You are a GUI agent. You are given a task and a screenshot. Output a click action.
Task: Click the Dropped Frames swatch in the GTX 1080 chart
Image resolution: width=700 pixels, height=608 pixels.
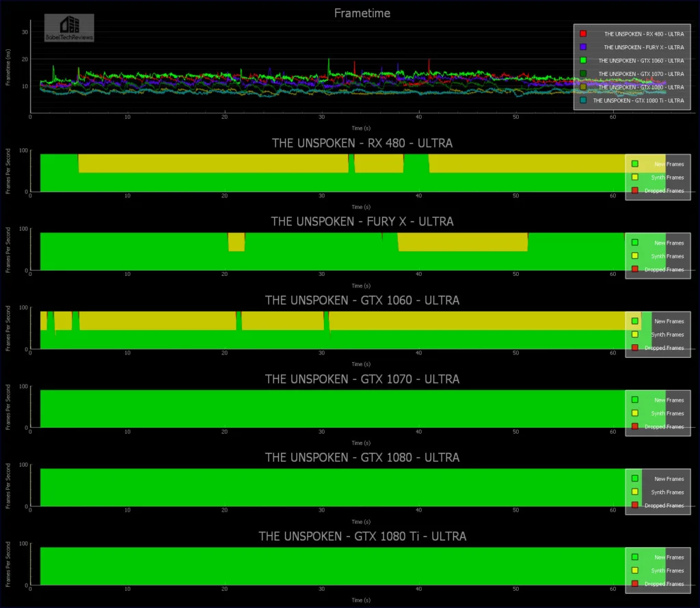635,506
